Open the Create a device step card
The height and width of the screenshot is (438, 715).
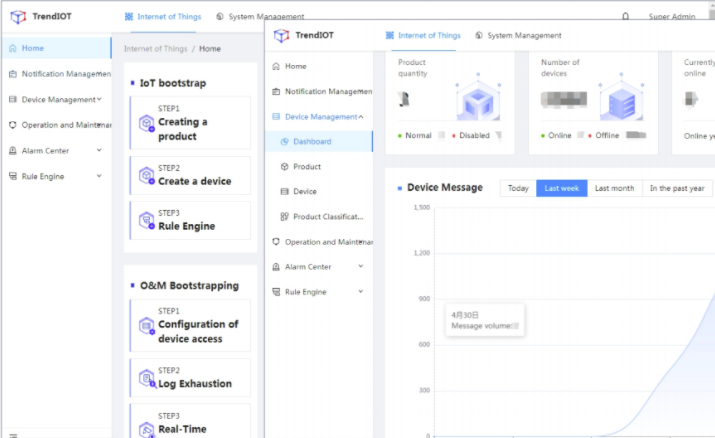click(x=189, y=176)
